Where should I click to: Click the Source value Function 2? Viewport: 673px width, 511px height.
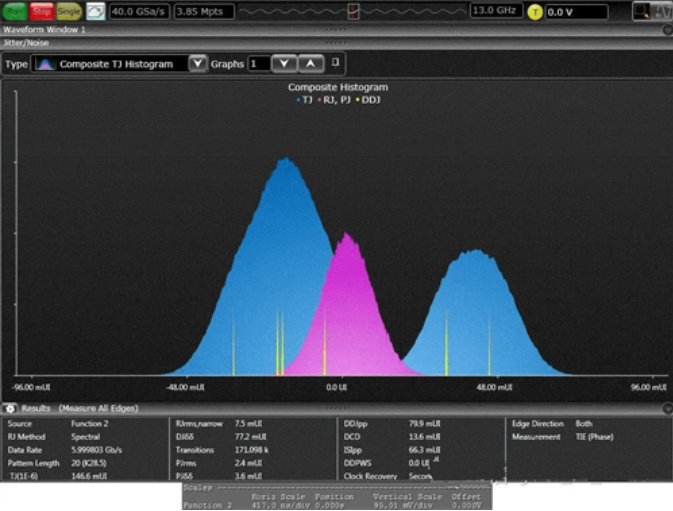(90, 424)
